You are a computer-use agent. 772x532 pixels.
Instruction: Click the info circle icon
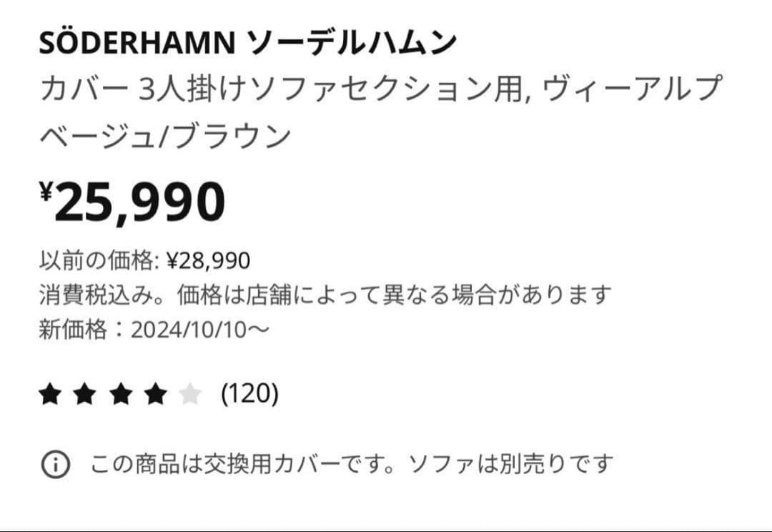(55, 465)
